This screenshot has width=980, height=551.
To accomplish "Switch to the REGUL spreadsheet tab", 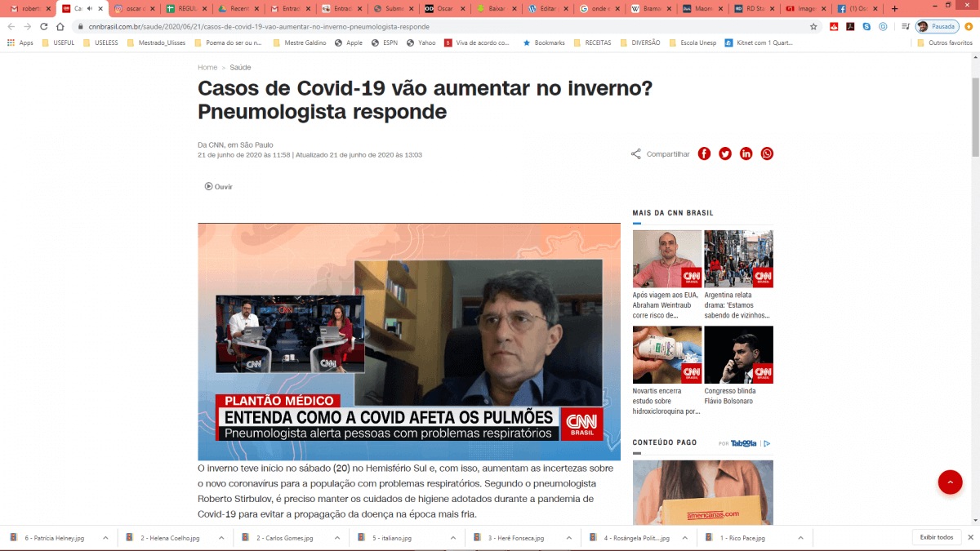I will point(187,9).
